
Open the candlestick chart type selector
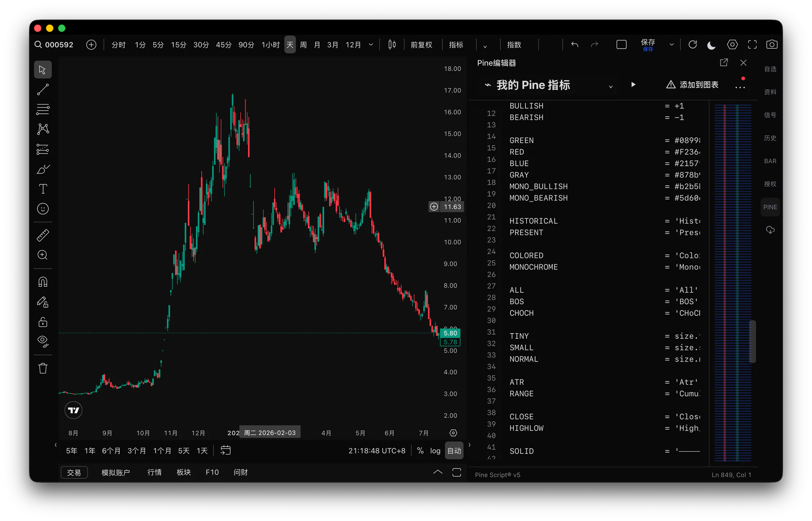pos(392,45)
